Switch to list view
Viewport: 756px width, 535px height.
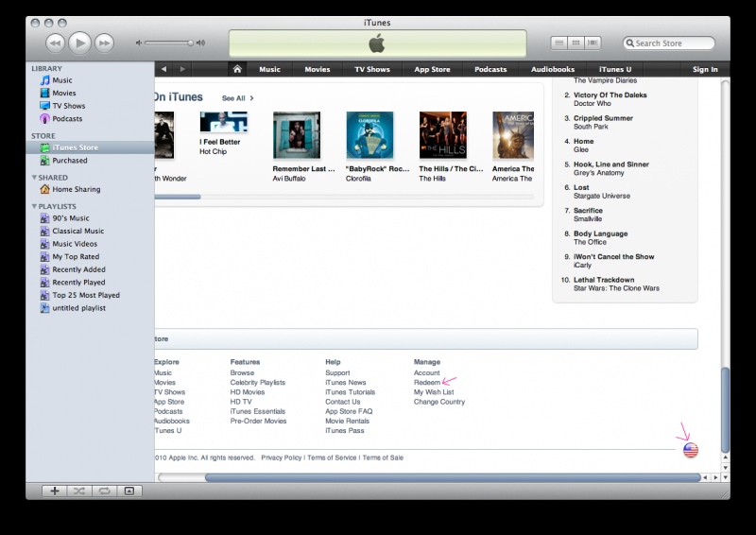[559, 43]
